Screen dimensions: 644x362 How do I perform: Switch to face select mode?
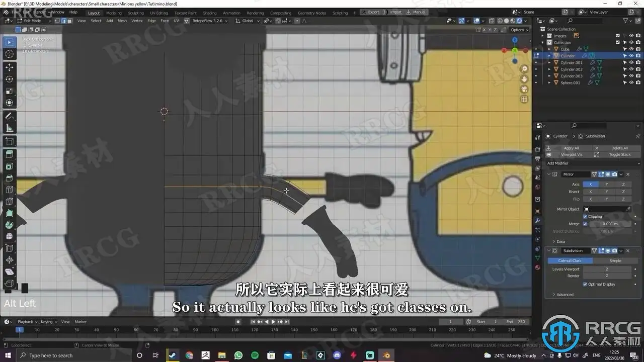click(69, 21)
